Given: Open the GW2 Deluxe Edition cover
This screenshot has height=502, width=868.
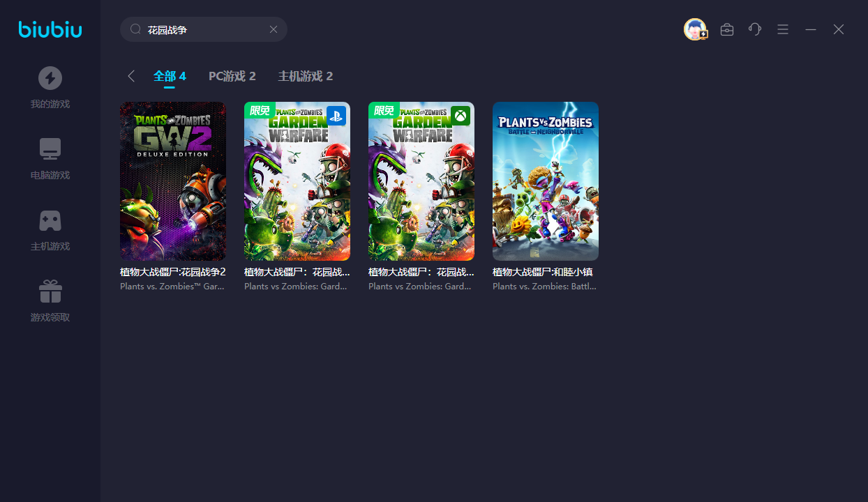Looking at the screenshot, I should coord(173,181).
